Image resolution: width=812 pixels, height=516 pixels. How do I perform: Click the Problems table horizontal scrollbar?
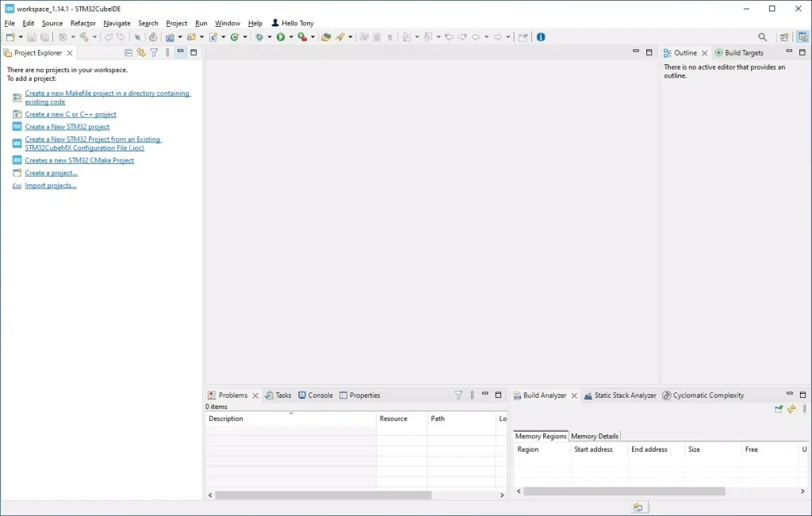(x=323, y=495)
